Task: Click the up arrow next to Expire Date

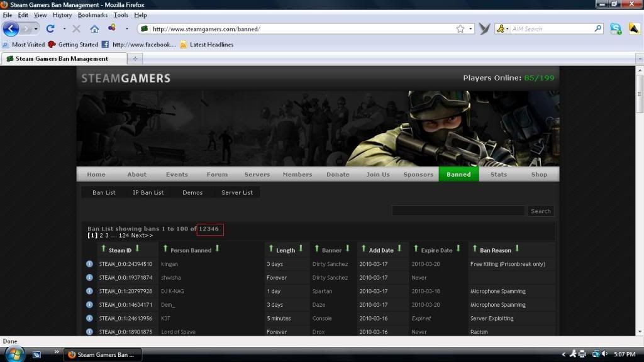Action: 416,249
